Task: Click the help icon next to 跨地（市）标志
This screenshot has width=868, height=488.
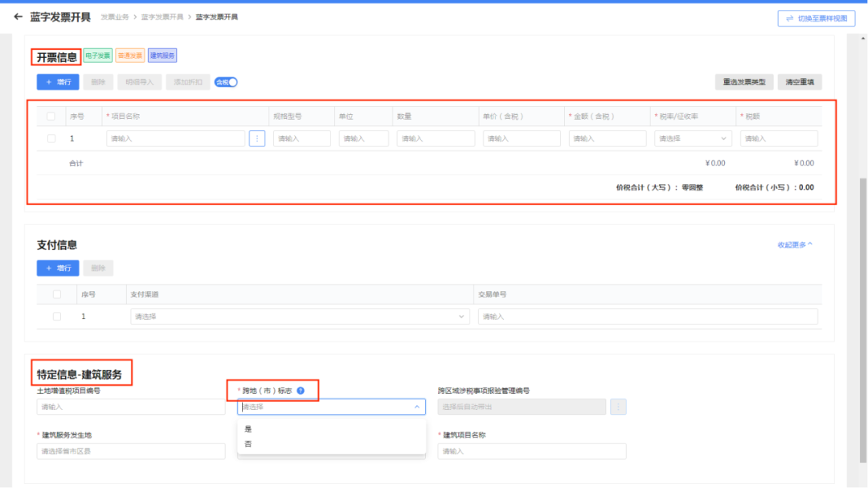Action: pos(301,391)
